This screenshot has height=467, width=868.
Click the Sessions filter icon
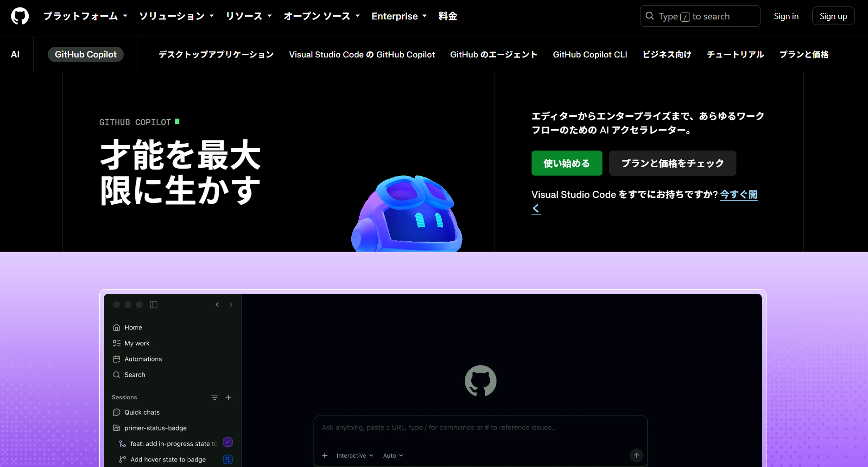coord(215,398)
